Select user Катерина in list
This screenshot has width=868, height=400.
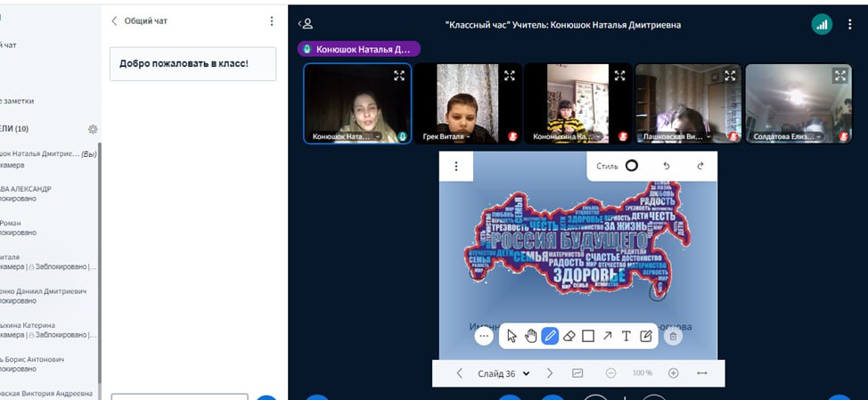tap(49, 331)
